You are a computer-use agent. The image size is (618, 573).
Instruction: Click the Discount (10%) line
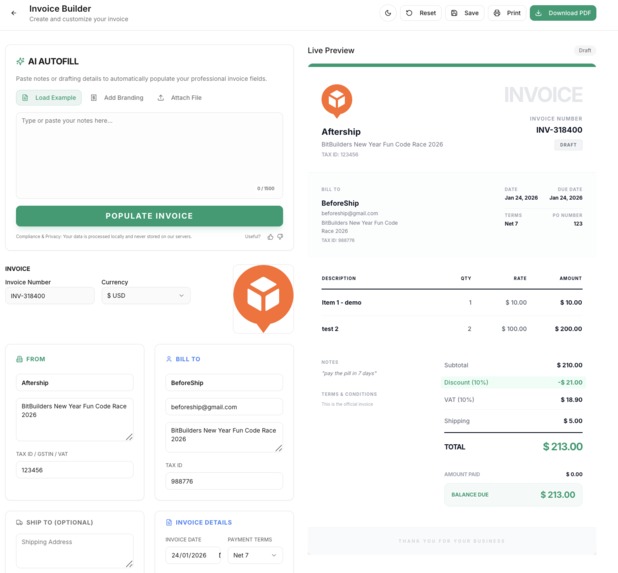[513, 382]
